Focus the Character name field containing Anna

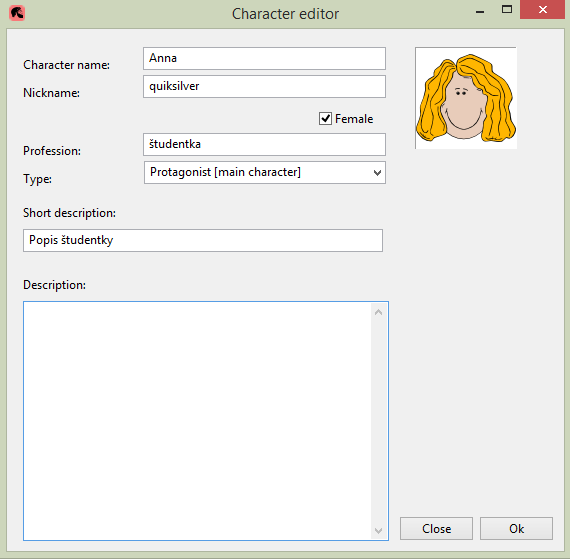[x=264, y=58]
